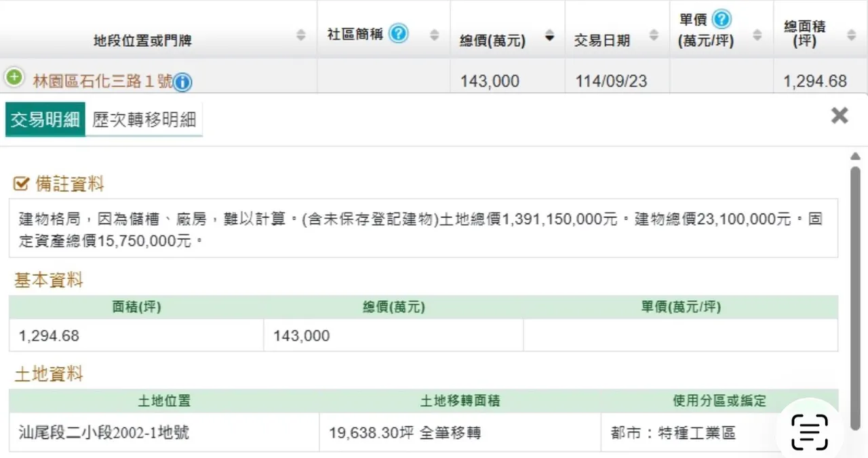Screen dimensions: 868x458
Task: Click the scrollbar up arrow on the right edge
Action: (x=856, y=156)
